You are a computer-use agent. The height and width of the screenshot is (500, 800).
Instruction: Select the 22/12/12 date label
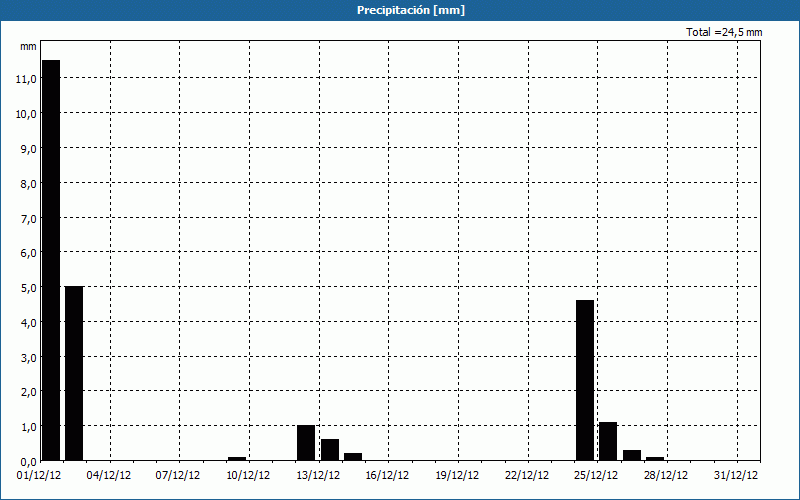527,476
